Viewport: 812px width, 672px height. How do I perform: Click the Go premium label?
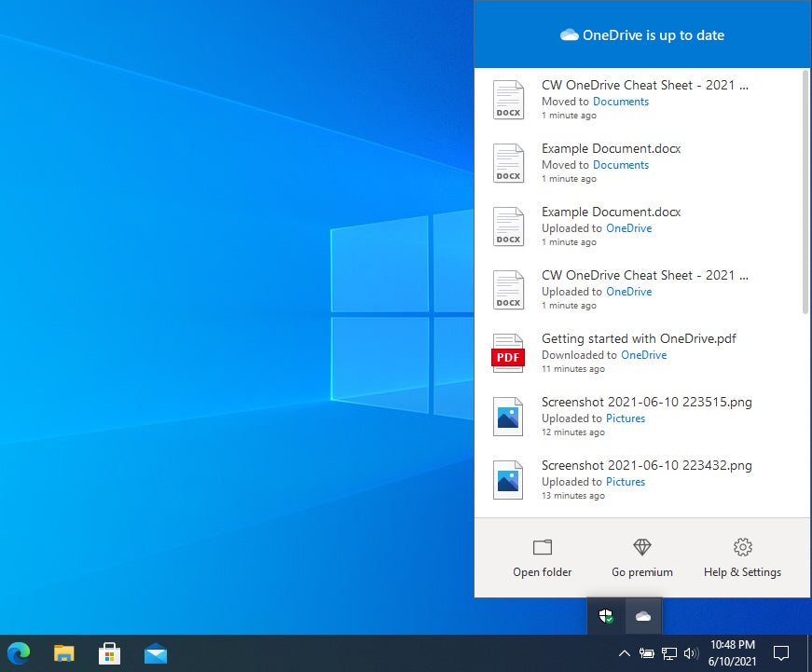(x=642, y=572)
